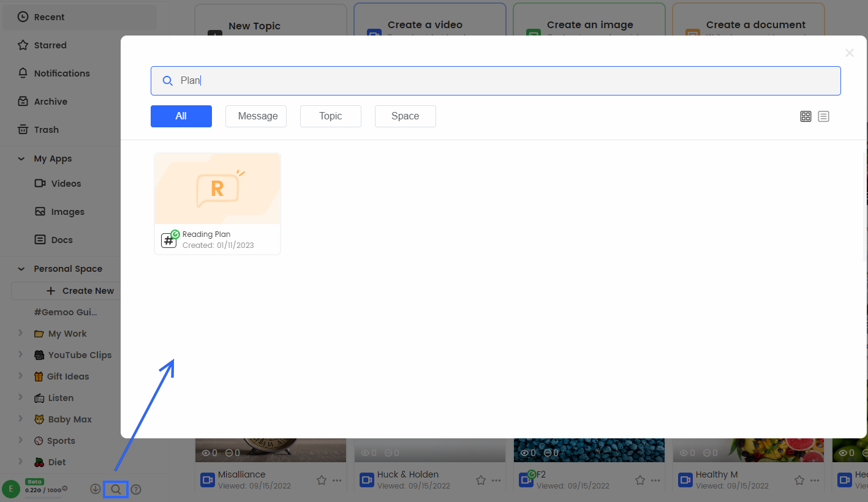Filter results by Space
This screenshot has height=502, width=868.
(406, 116)
